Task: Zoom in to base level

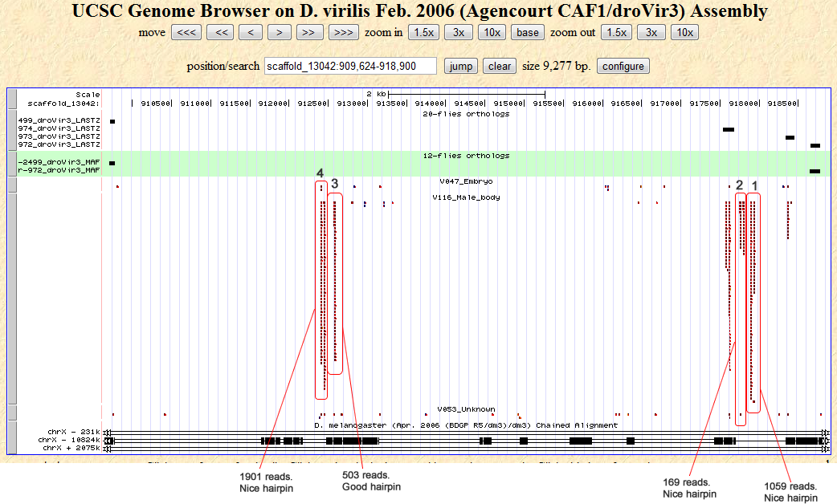Action: 528,32
